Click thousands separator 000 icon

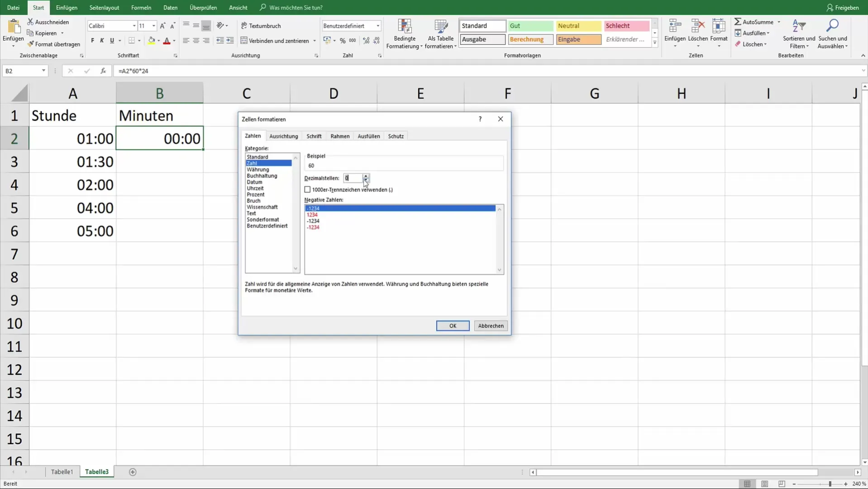353,41
